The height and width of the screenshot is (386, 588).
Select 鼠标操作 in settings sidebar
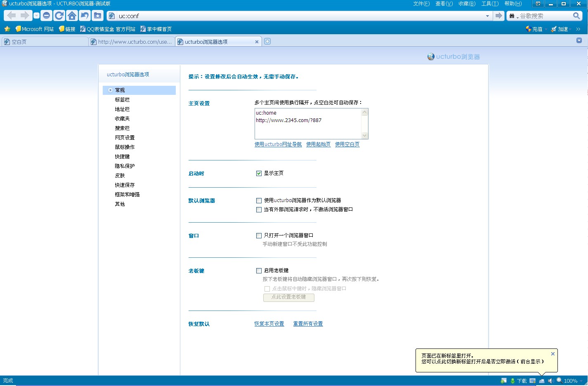pos(125,147)
